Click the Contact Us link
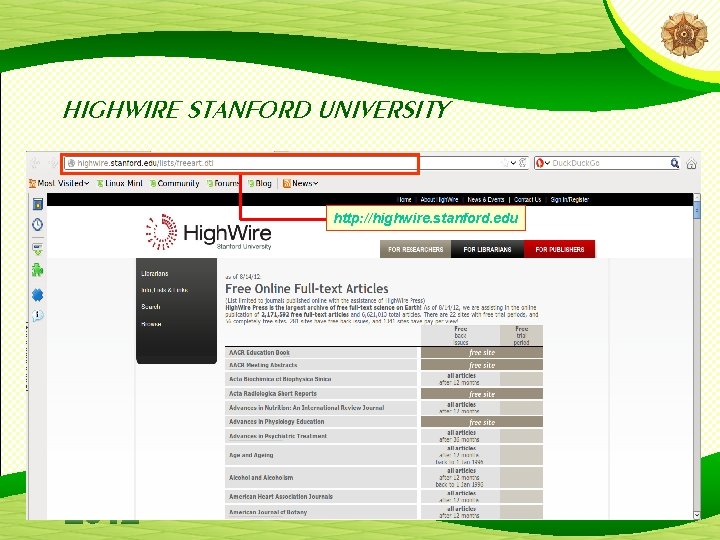Screen dimensions: 720x540 click(528, 200)
